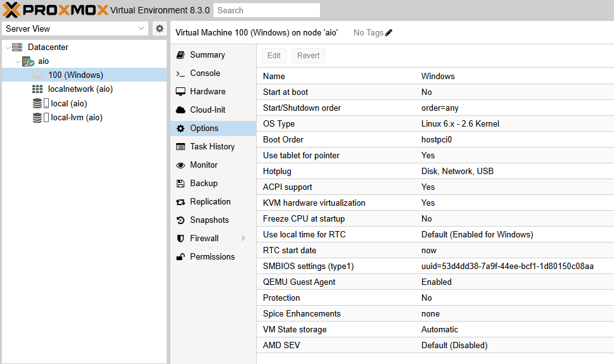
Task: Switch to the Hardware tab
Action: (213, 92)
